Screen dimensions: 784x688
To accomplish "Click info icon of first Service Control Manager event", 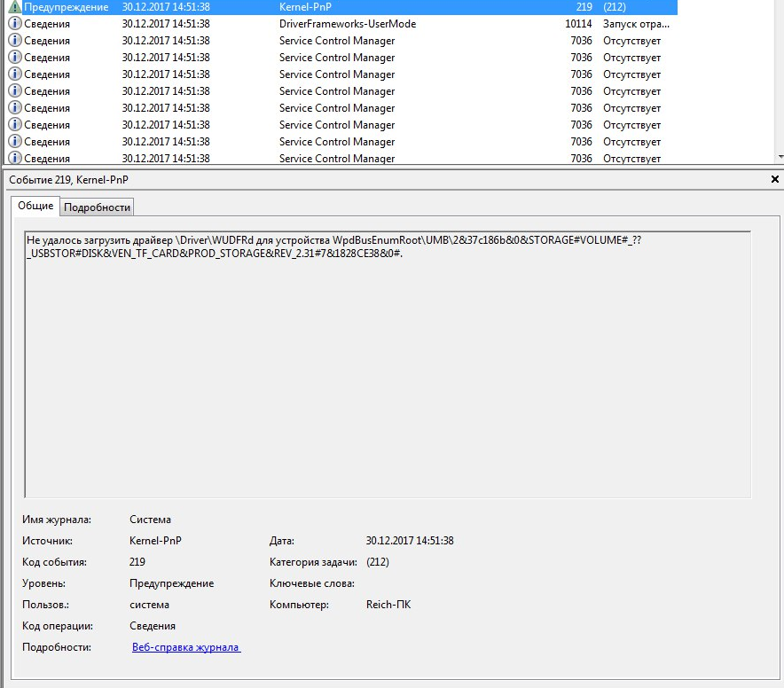I will click(14, 41).
